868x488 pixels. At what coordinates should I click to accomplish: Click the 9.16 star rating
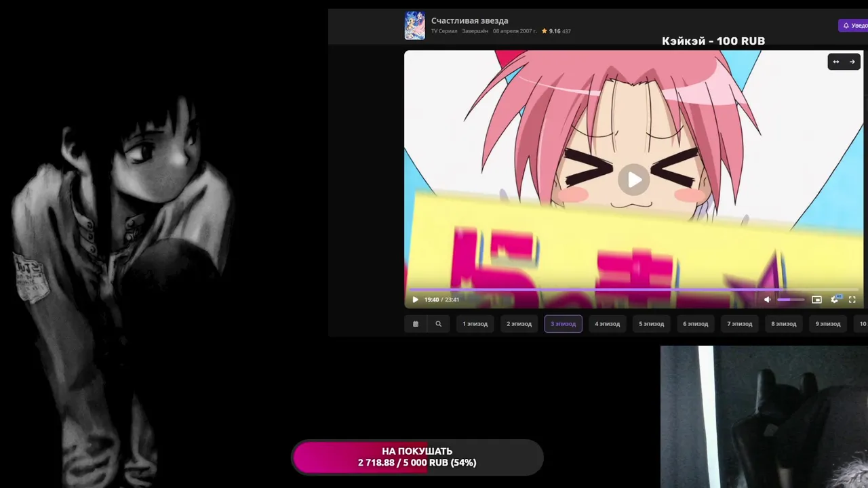[x=550, y=31]
